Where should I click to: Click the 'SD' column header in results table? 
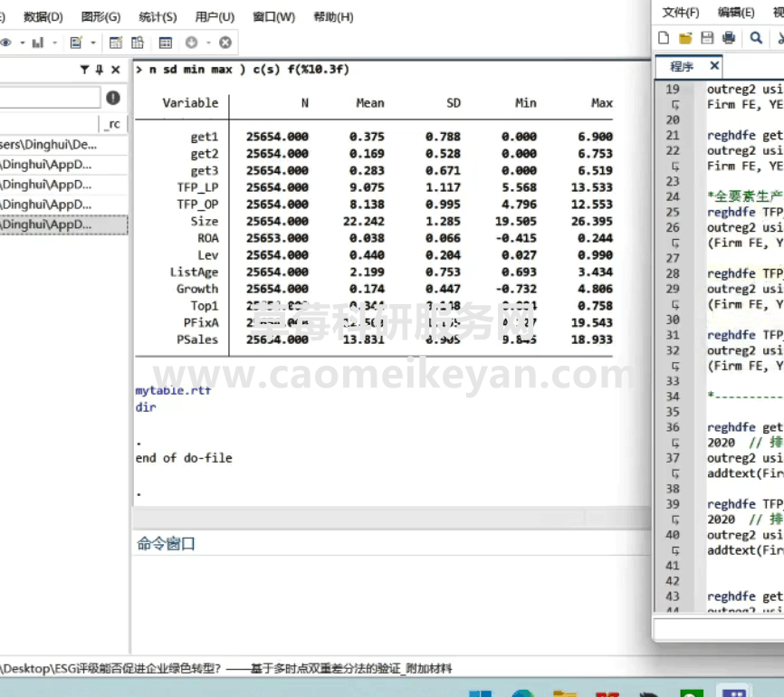454,103
